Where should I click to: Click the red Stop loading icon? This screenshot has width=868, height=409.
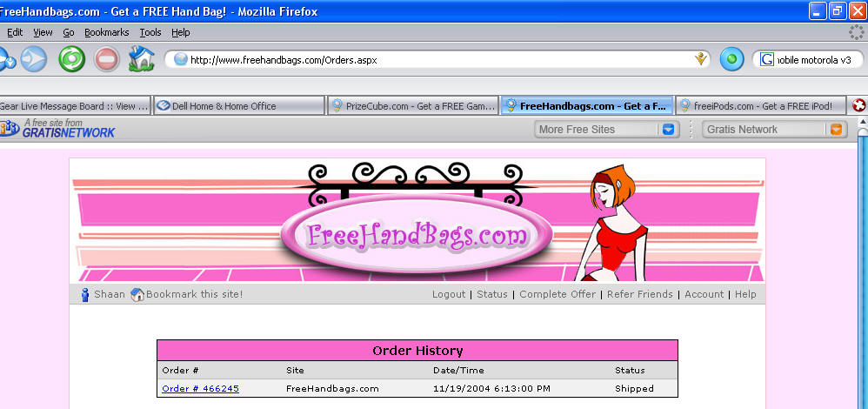(x=107, y=59)
